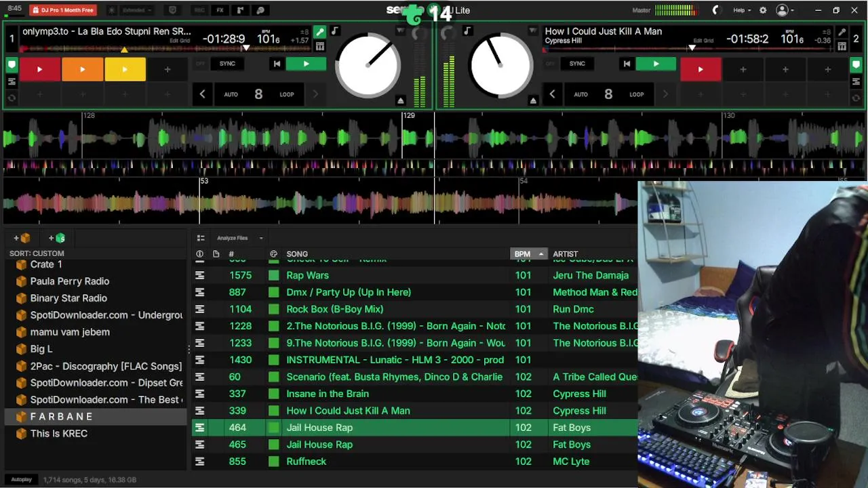Sort by the SONG column header
Screen dimensions: 868x488
point(297,254)
